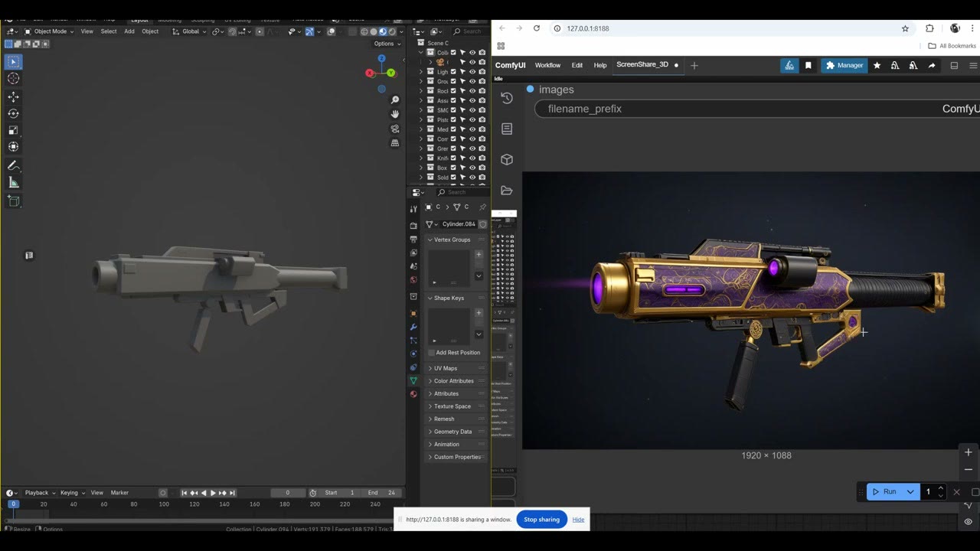
Task: Open the Modifiers wrench properties tab
Action: pos(413,327)
